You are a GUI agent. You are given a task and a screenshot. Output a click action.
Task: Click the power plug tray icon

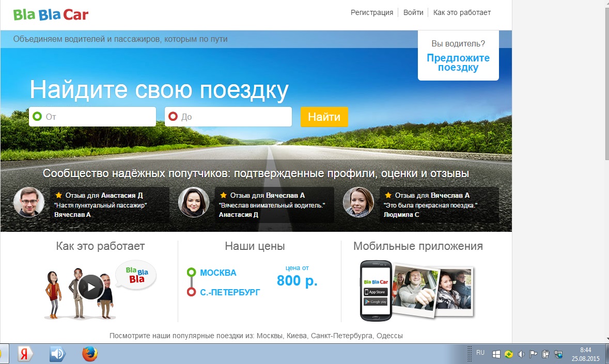545,354
